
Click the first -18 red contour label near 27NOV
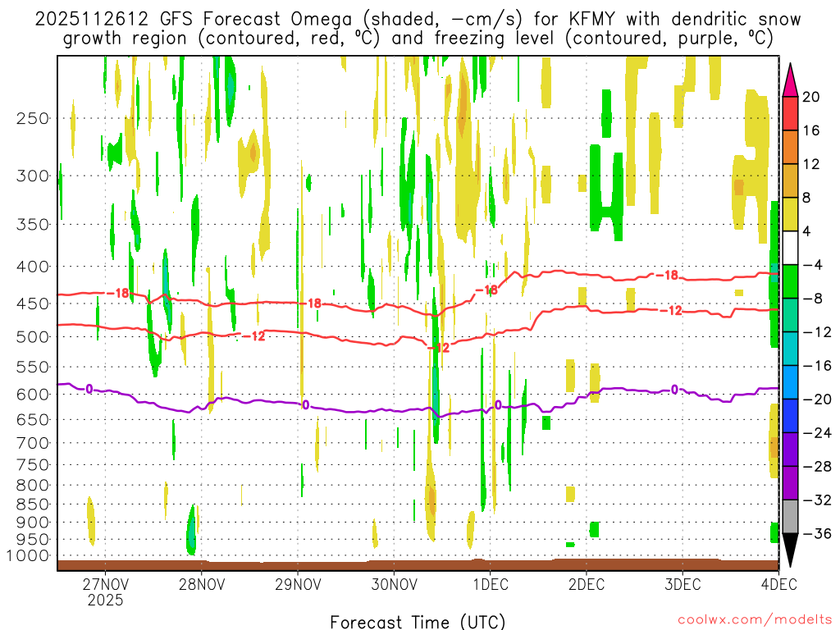pos(118,293)
